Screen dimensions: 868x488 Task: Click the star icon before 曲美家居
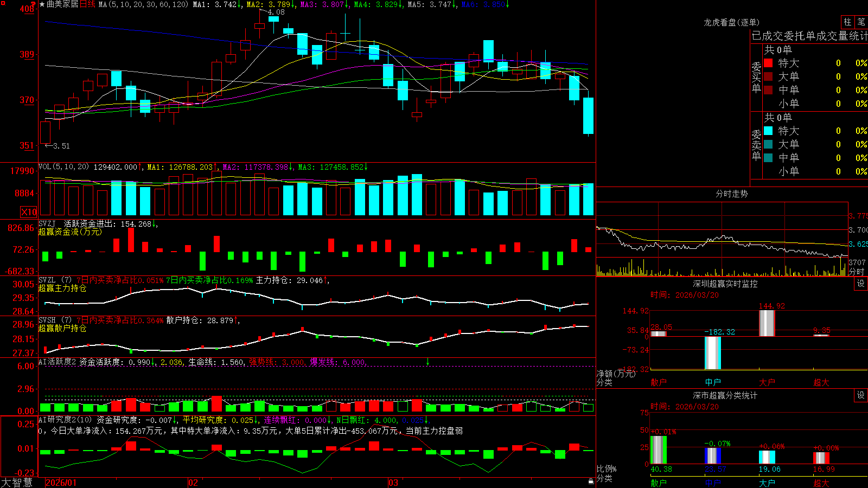[x=42, y=4]
